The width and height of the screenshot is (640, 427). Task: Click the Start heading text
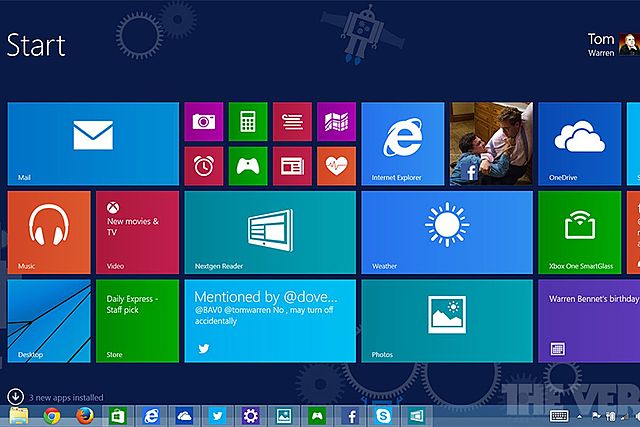point(36,45)
